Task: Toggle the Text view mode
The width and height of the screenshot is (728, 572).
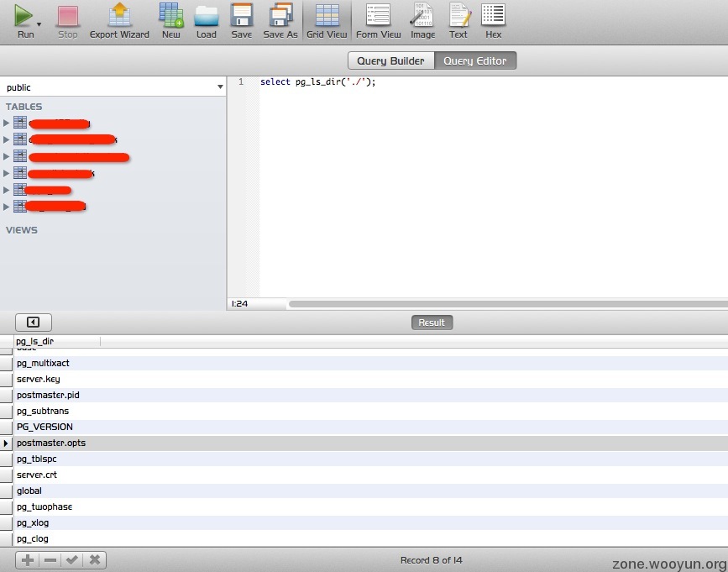Action: point(458,20)
